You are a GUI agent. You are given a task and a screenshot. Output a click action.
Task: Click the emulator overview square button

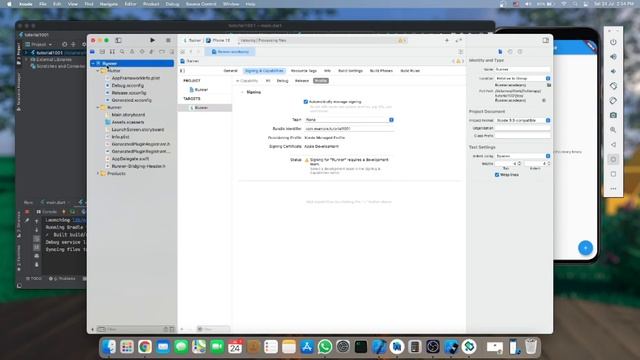[613, 174]
